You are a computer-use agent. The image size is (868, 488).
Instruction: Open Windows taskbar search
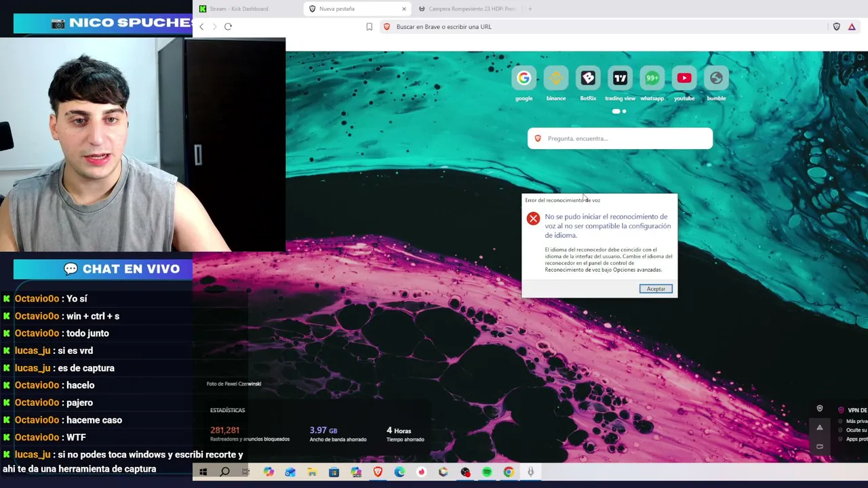point(224,472)
